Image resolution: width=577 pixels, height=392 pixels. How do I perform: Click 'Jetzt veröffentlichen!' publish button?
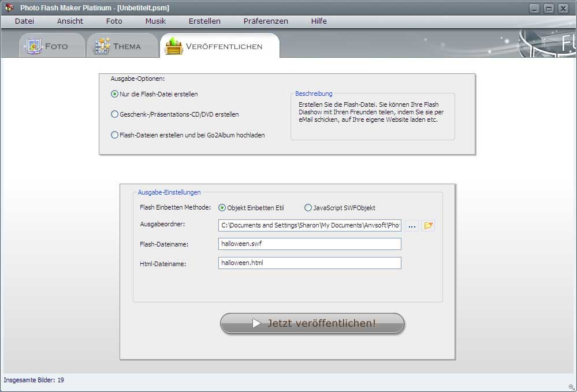[312, 323]
